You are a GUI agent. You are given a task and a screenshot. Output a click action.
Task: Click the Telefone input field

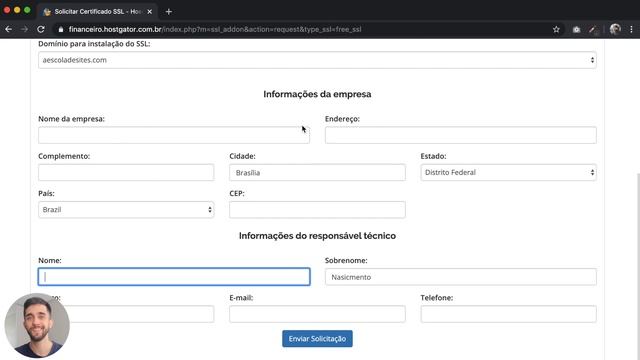pyautogui.click(x=508, y=314)
